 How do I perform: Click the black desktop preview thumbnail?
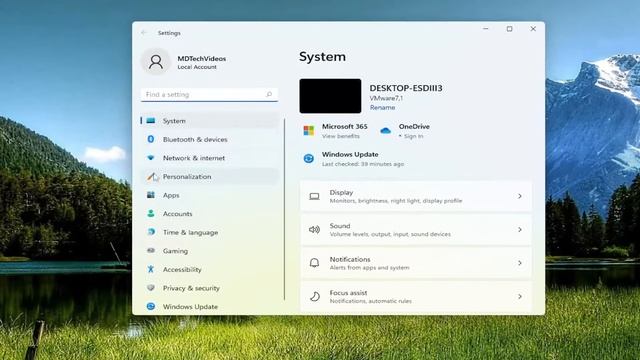330,96
